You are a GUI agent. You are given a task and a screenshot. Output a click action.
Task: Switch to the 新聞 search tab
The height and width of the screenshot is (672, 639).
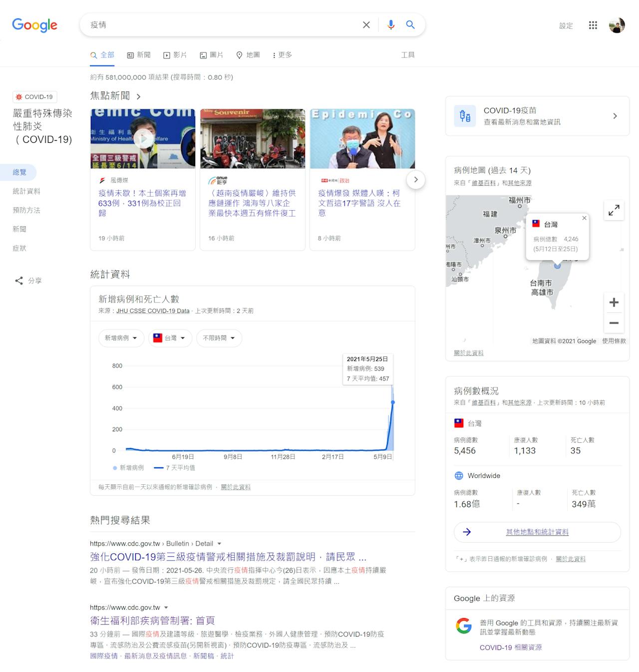point(139,55)
